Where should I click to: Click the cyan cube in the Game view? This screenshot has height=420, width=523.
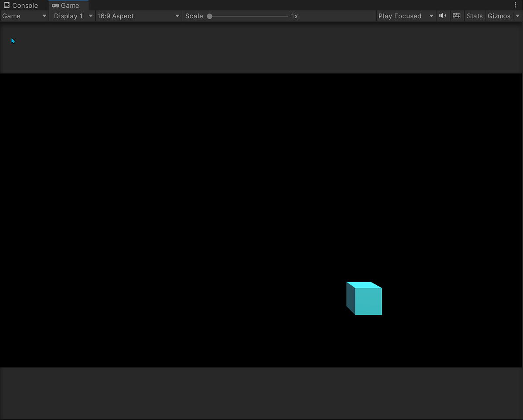coord(364,299)
